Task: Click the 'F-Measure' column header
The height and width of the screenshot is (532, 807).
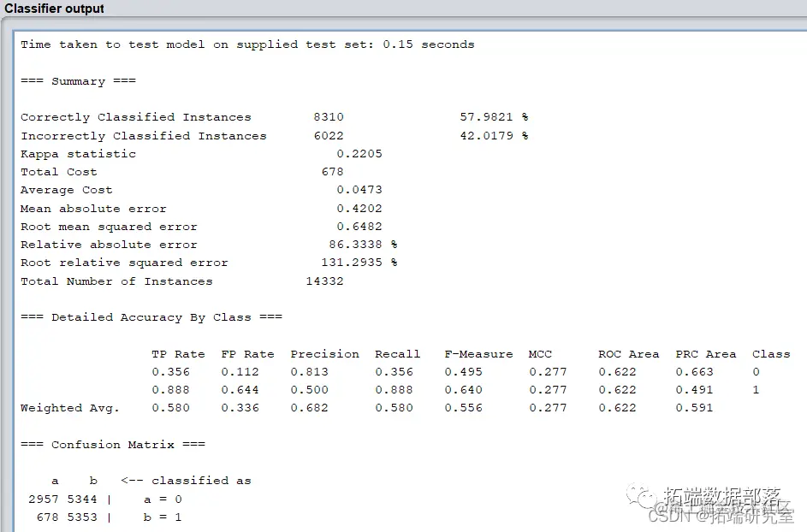Action: (x=478, y=354)
